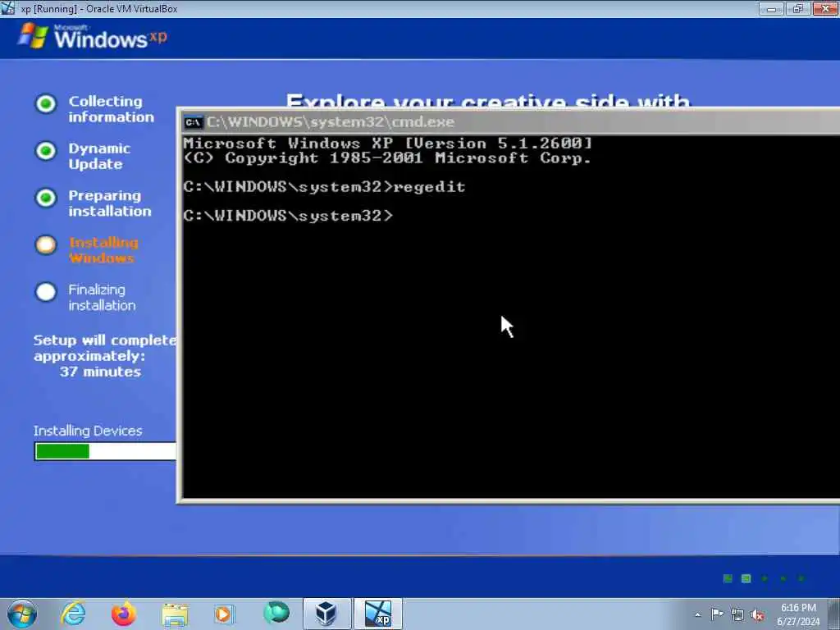Open Windows Explorer folder icon in taskbar
The image size is (840, 630).
(x=175, y=614)
